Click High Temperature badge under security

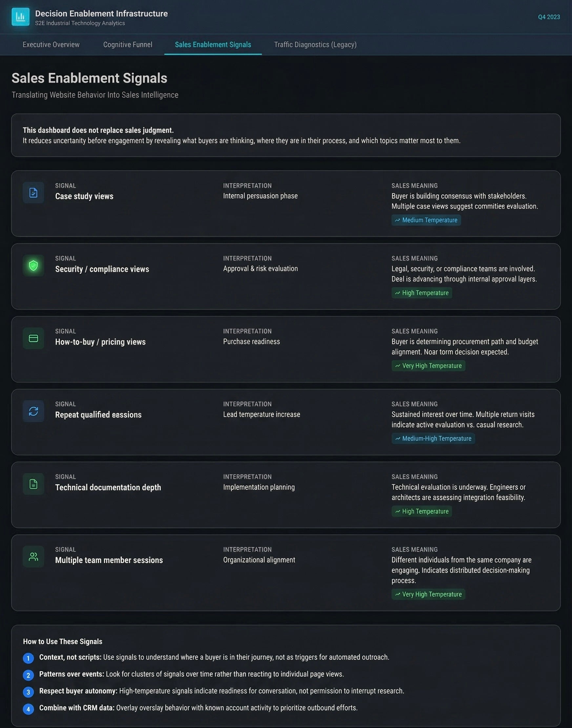pyautogui.click(x=422, y=293)
